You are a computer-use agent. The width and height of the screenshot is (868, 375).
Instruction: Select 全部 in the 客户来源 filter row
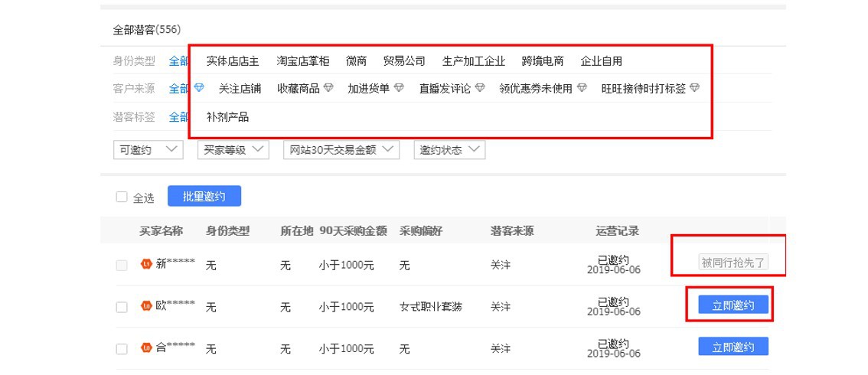[179, 89]
